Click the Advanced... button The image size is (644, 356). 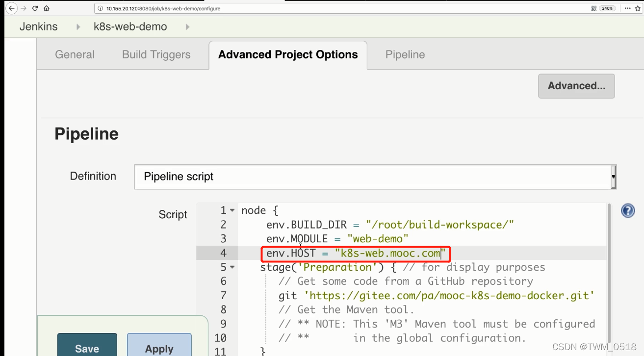[576, 86]
